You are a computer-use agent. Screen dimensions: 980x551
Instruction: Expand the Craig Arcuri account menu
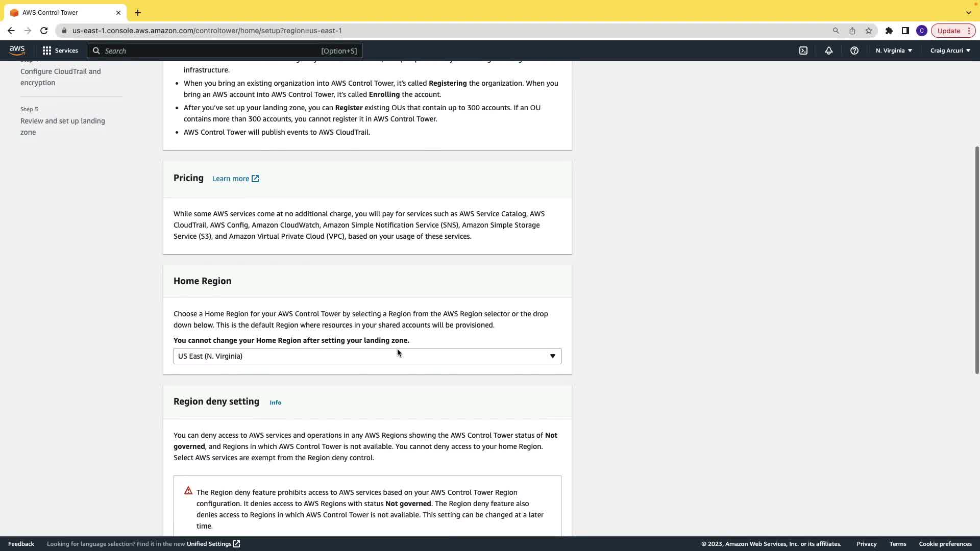[x=950, y=51]
